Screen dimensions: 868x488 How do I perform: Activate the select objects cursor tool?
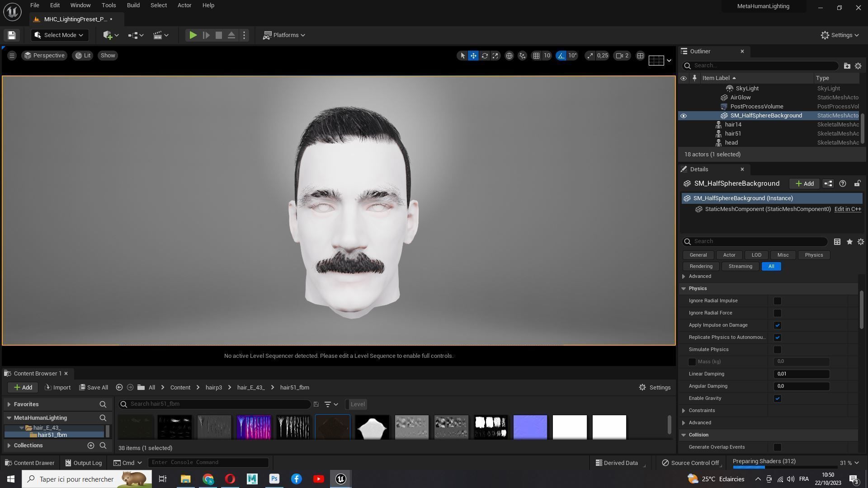coord(462,56)
